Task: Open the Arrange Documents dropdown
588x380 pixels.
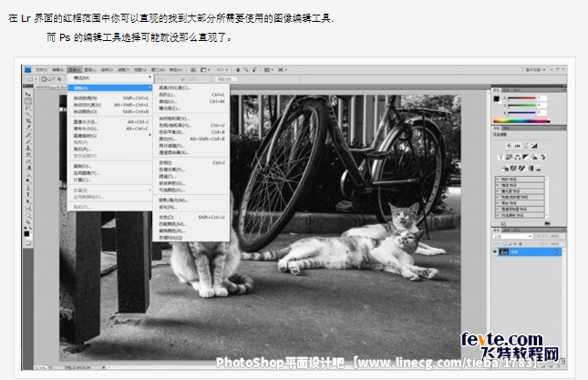Action: (269, 69)
